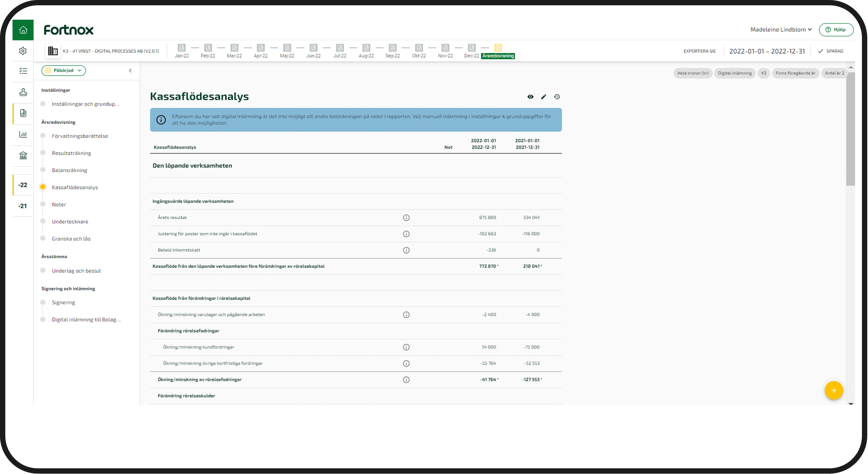Click the pencil edit icon for Kassaflödesanalys
Image resolution: width=868 pixels, height=474 pixels.
(544, 97)
